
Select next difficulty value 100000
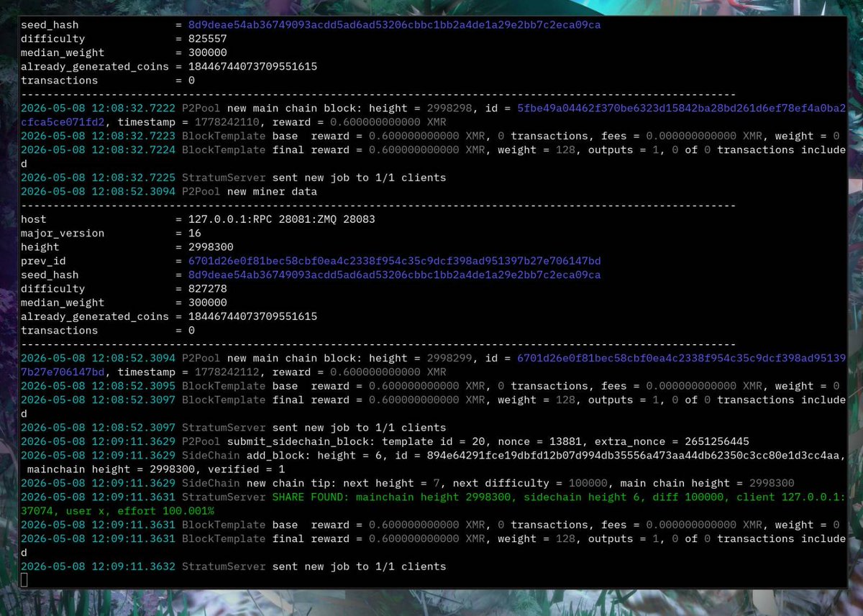point(588,483)
